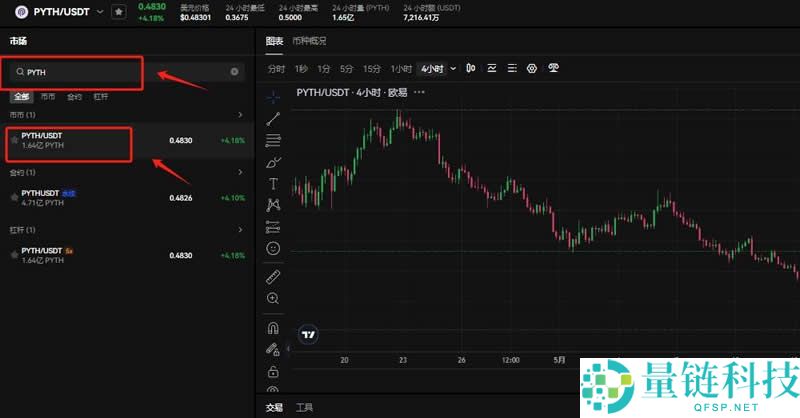This screenshot has height=418, width=800.
Task: Open the candlestick chart style icon
Action: [470, 68]
